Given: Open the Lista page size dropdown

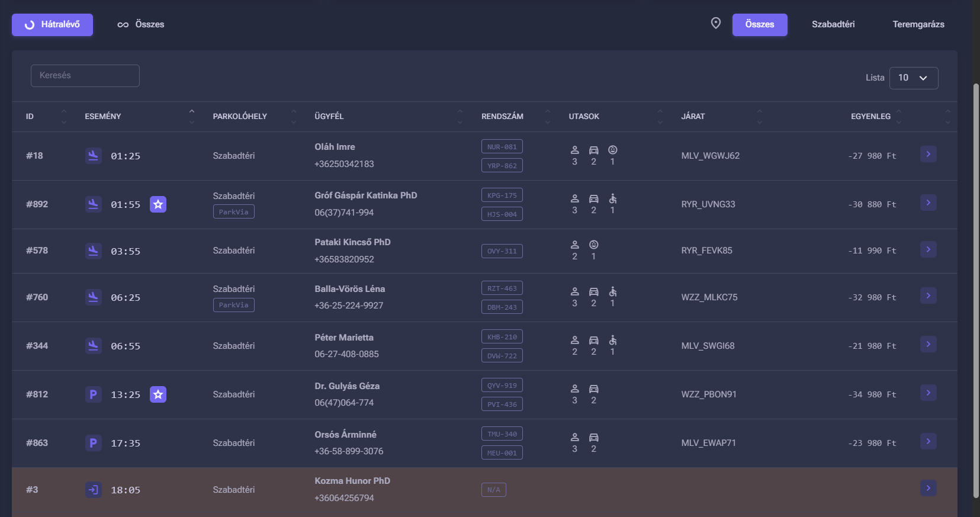Looking at the screenshot, I should (x=914, y=78).
